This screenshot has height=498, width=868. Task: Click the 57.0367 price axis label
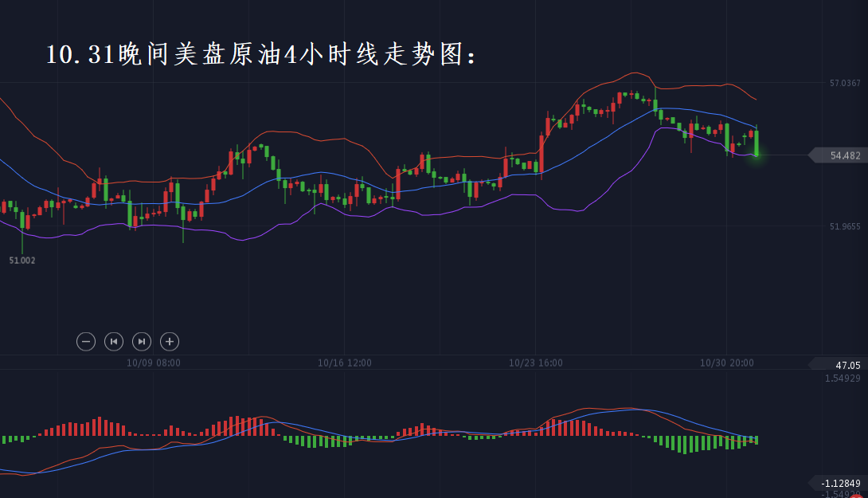tap(845, 83)
